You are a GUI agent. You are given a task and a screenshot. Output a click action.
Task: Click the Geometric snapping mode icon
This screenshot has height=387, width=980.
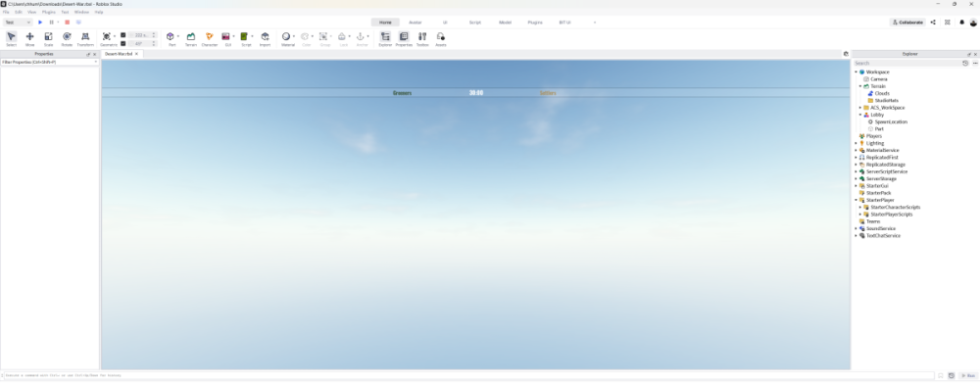pos(107,36)
